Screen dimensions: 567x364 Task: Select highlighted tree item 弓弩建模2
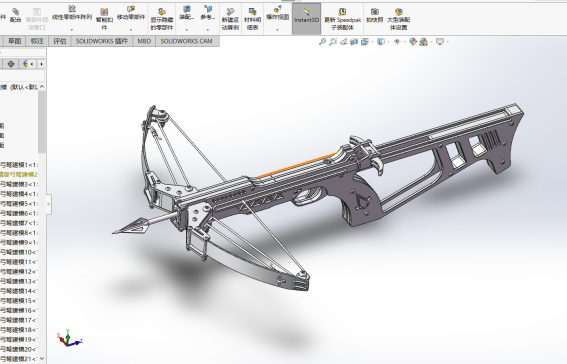click(19, 175)
